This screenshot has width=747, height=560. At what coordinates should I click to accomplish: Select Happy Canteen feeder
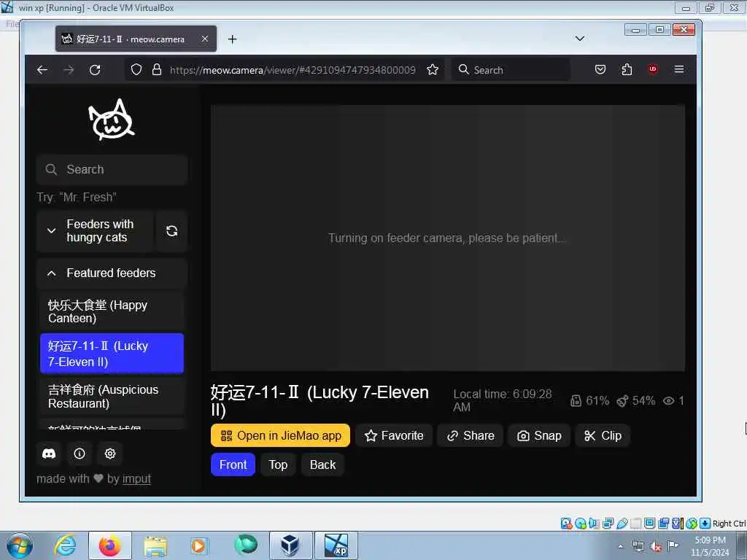coord(112,311)
